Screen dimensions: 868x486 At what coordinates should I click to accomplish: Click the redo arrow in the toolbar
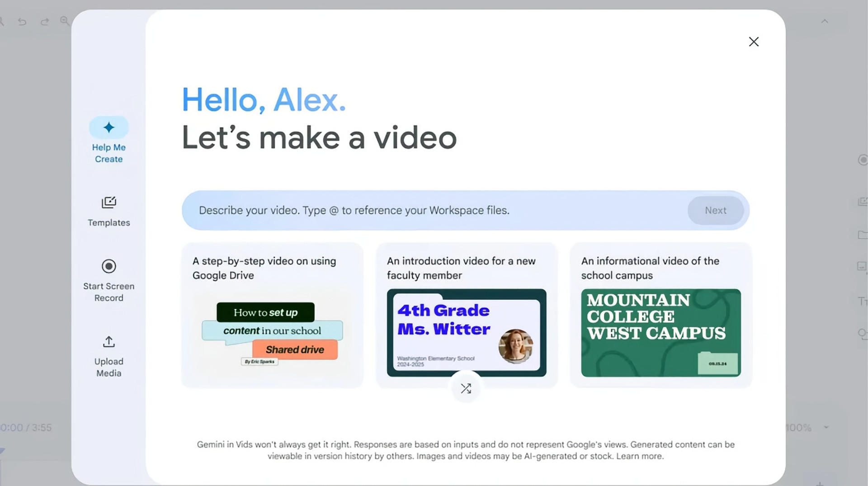tap(44, 21)
